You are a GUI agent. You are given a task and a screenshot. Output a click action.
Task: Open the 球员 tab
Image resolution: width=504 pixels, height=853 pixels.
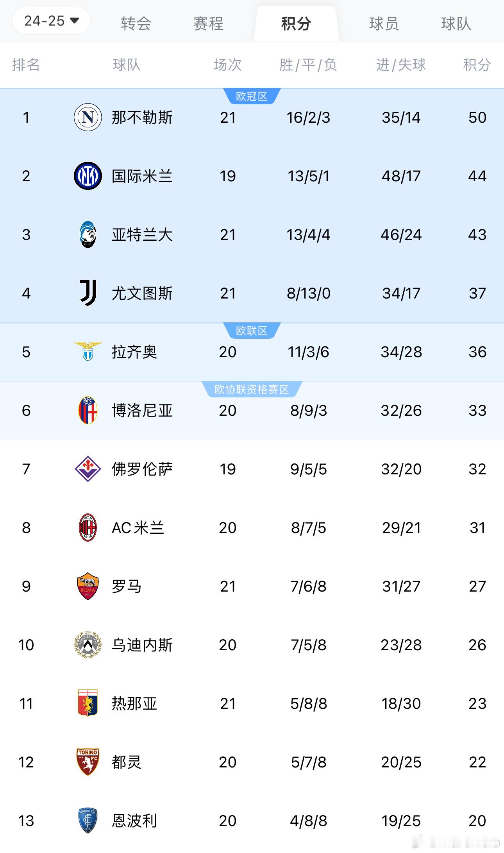[384, 23]
